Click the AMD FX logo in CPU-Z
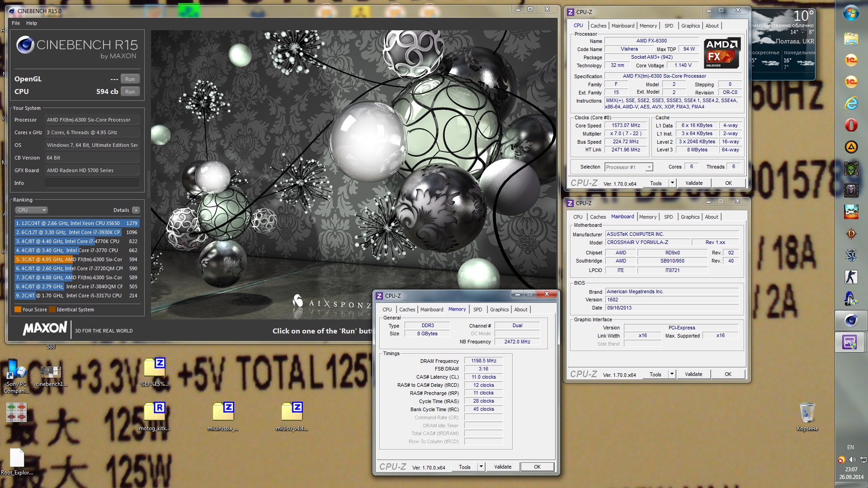Screen dimensions: 868x488 pyautogui.click(x=722, y=53)
